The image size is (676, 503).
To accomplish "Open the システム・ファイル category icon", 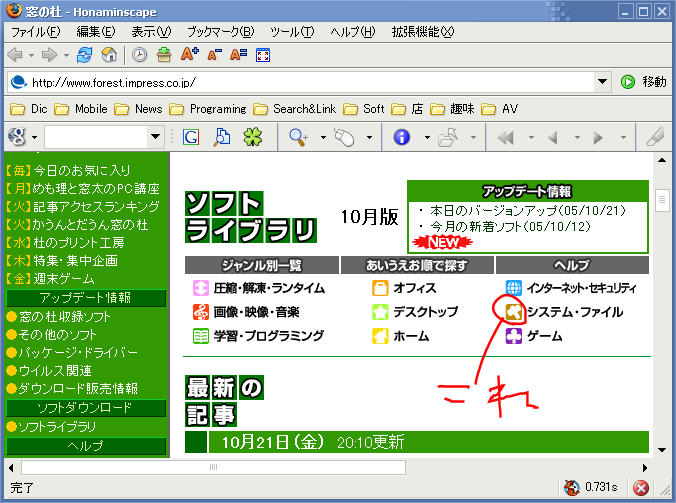I will 514,312.
